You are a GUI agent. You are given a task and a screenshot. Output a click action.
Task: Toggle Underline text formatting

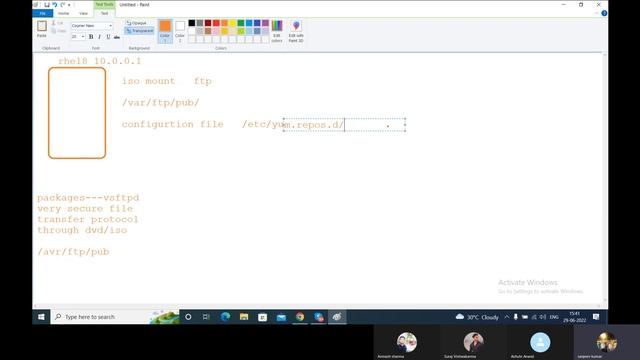click(x=108, y=37)
